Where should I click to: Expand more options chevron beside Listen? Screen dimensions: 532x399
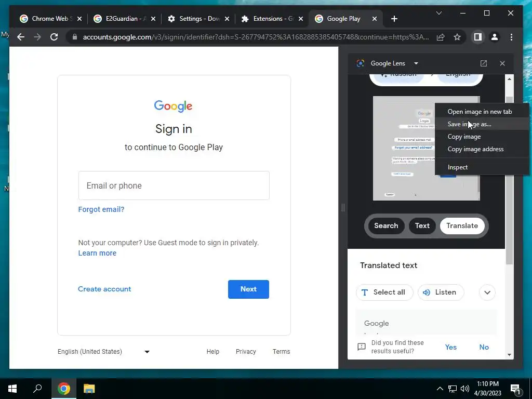point(487,292)
